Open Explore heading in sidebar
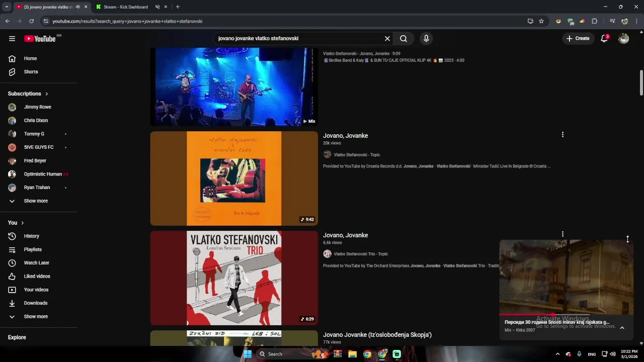This screenshot has height=362, width=644. (x=17, y=337)
